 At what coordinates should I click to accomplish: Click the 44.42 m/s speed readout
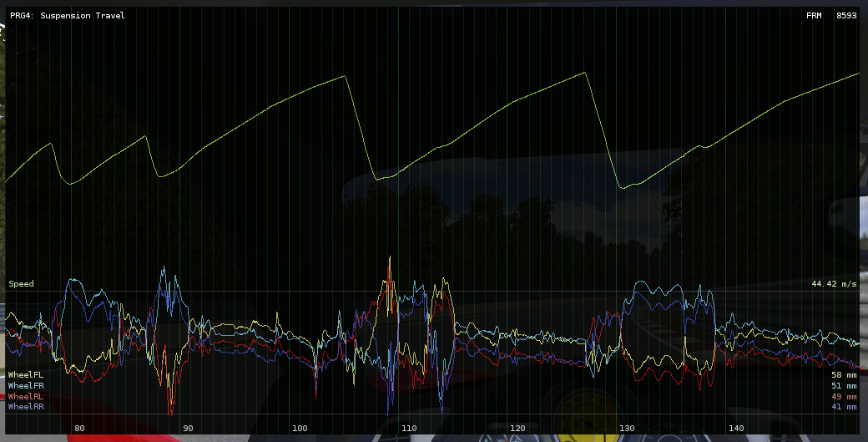[x=834, y=284]
